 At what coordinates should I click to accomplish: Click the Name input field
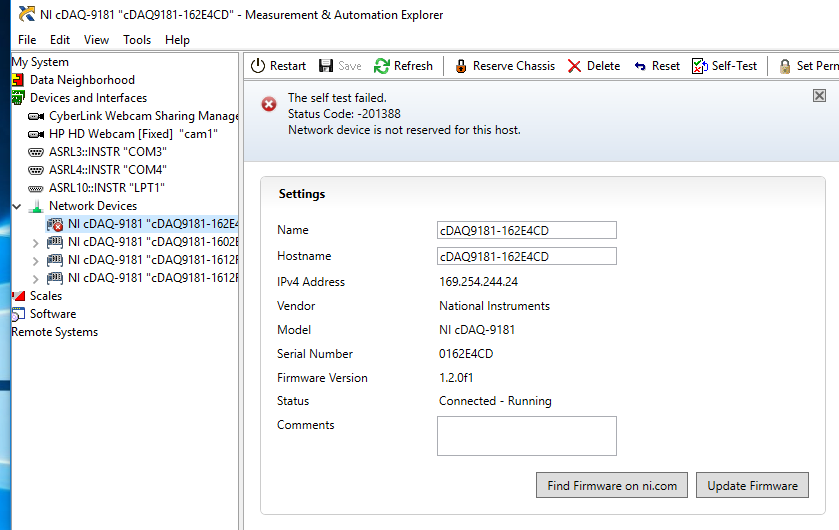click(527, 230)
